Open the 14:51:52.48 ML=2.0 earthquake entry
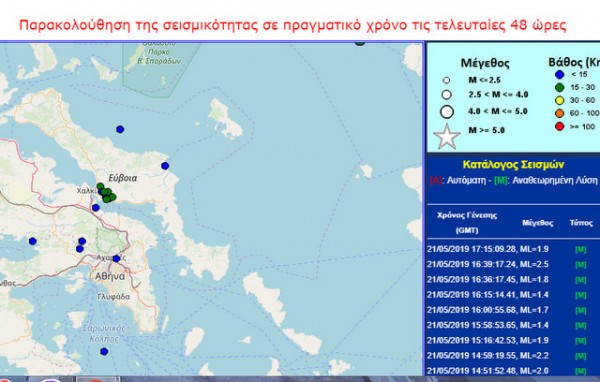 click(x=488, y=371)
